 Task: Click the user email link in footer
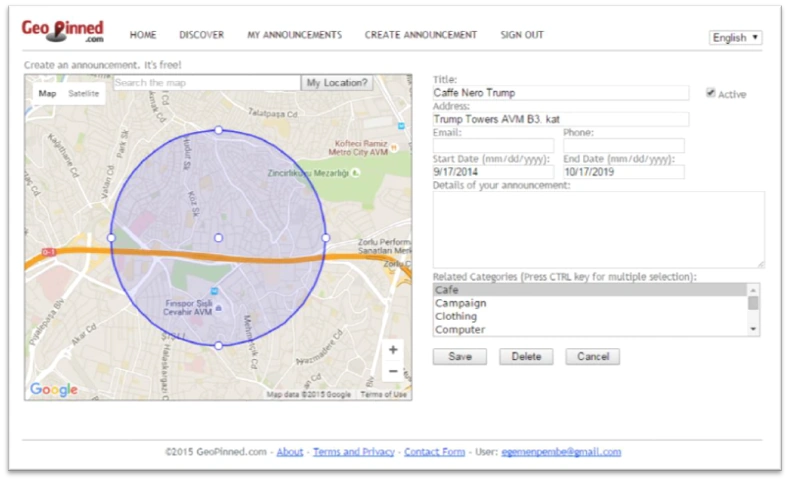pyautogui.click(x=561, y=452)
